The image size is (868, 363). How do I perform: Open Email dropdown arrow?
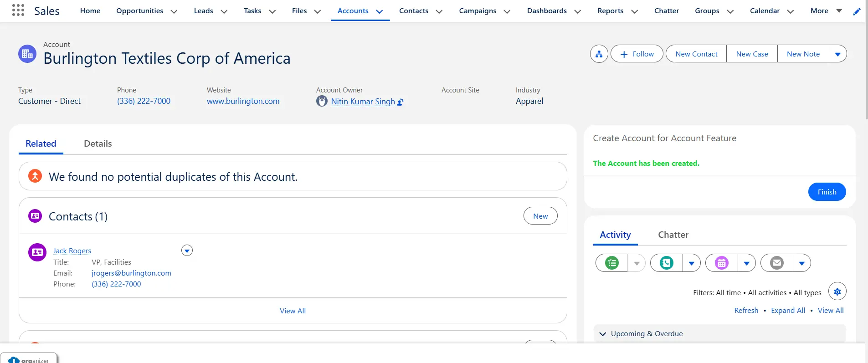click(x=801, y=263)
